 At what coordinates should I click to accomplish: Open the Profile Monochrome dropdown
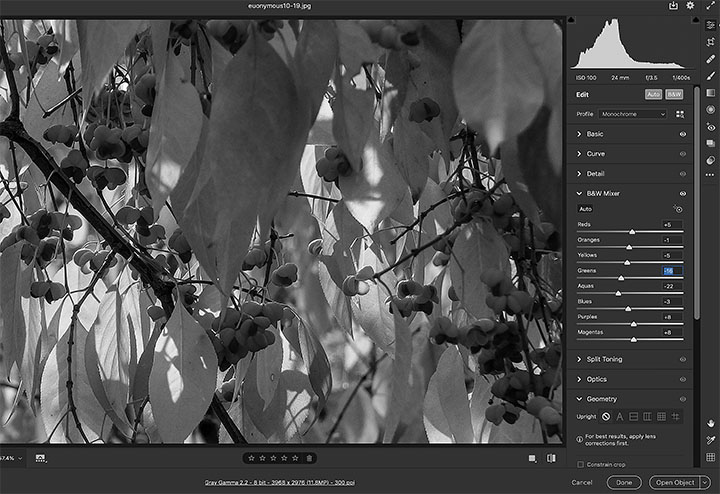632,114
